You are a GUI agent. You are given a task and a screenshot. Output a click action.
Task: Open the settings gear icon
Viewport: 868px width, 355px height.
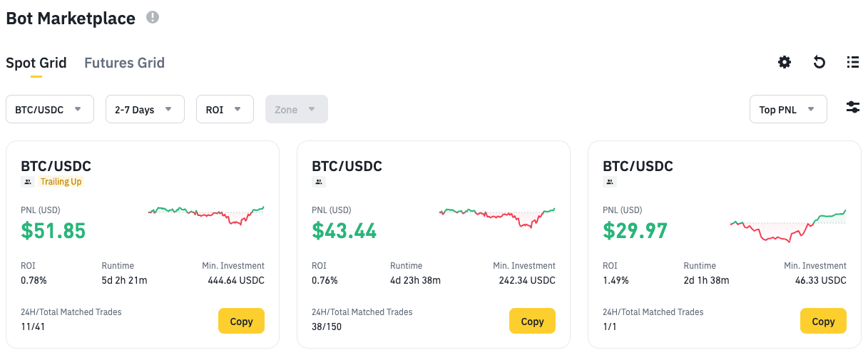pos(785,62)
